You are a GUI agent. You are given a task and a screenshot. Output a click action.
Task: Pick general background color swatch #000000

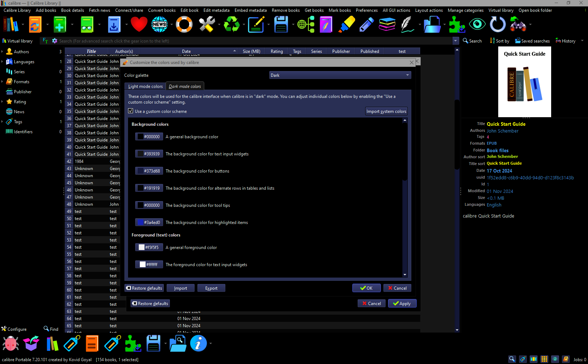149,136
